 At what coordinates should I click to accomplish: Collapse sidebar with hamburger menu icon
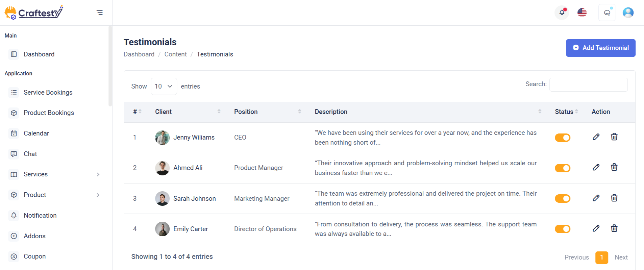pyautogui.click(x=100, y=13)
